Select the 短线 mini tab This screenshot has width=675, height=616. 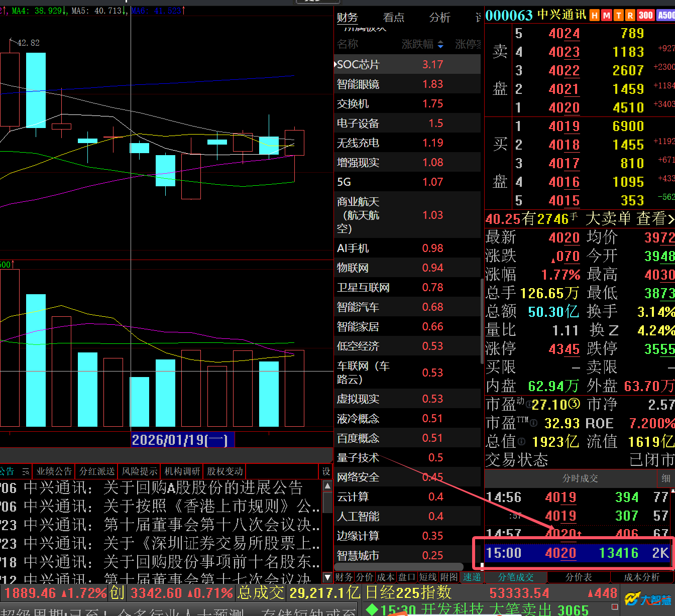(428, 577)
